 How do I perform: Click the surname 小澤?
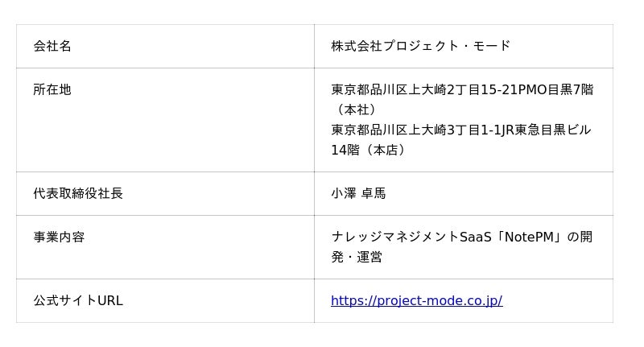[x=344, y=194]
